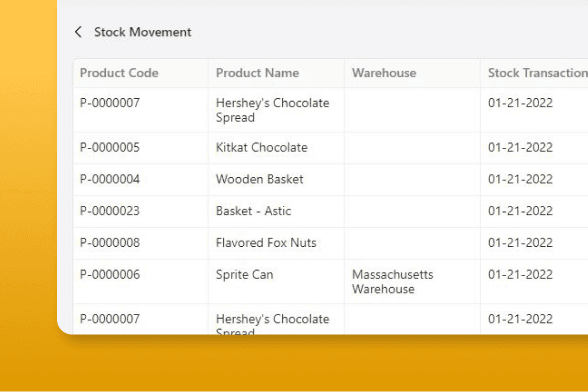This screenshot has width=588, height=392.
Task: Select the P-0000006 product code cell
Action: (x=110, y=274)
